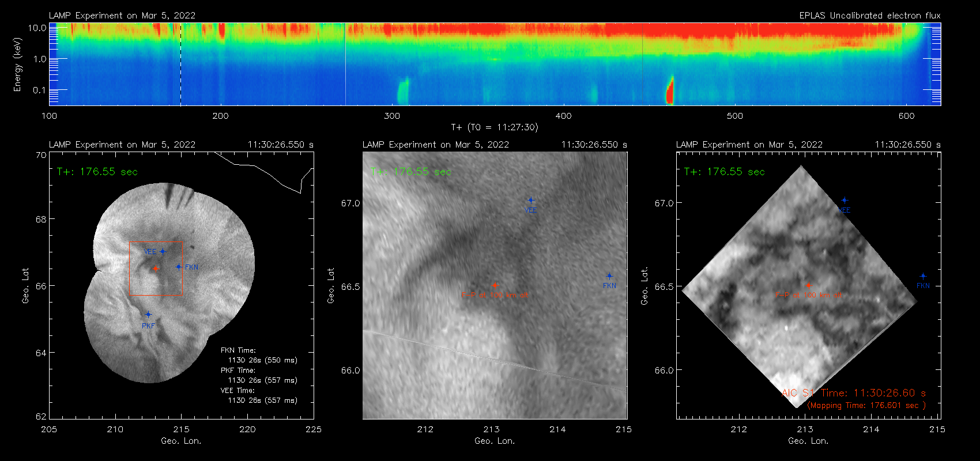Click '1130 26s (557 ms)' under PKF Time
Image resolution: width=980 pixels, height=461 pixels.
coord(263,380)
